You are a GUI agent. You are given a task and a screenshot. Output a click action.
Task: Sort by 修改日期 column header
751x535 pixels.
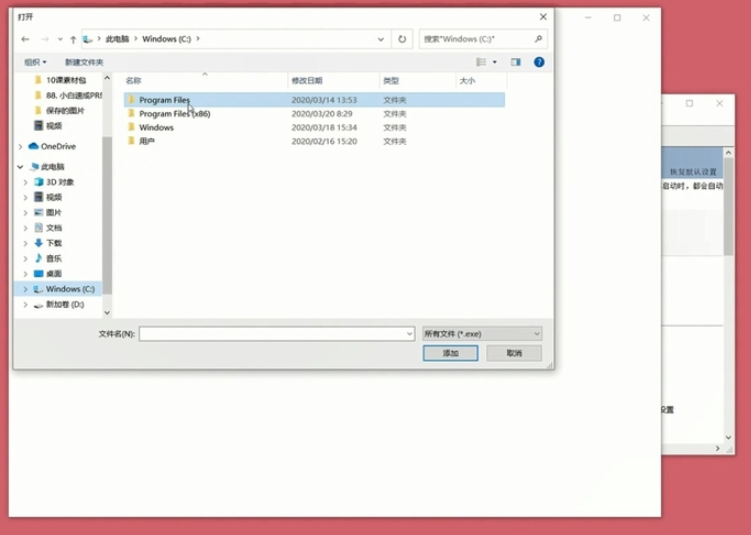click(x=307, y=81)
